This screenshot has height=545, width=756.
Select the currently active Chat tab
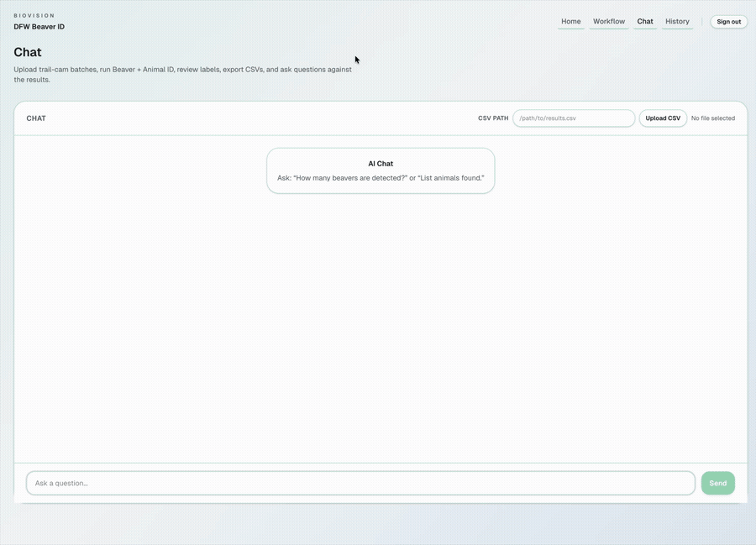tap(644, 21)
